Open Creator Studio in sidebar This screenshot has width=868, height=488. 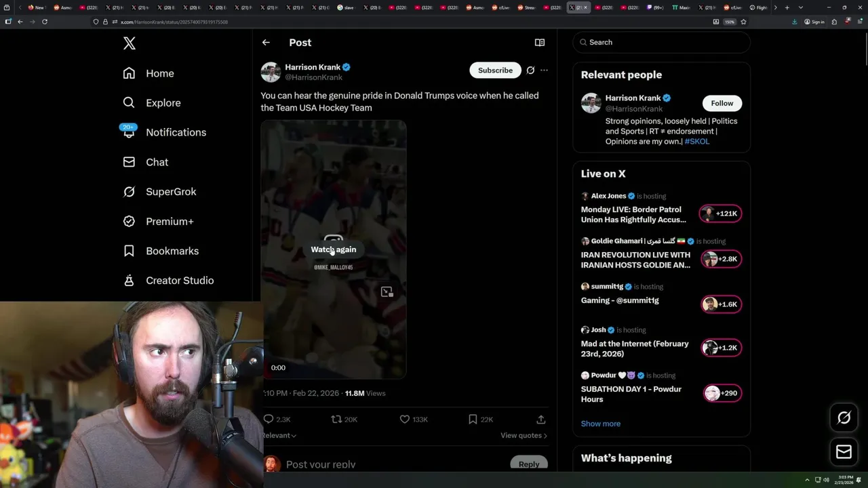coord(168,281)
